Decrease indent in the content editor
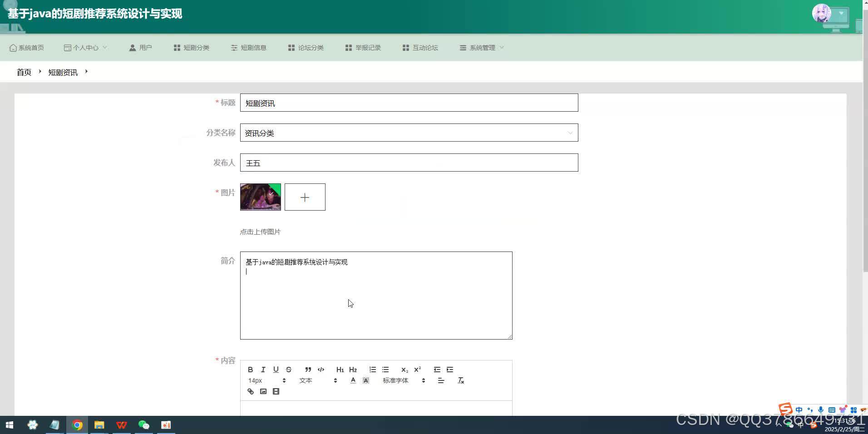Screen dimensions: 868x434 coord(437,370)
